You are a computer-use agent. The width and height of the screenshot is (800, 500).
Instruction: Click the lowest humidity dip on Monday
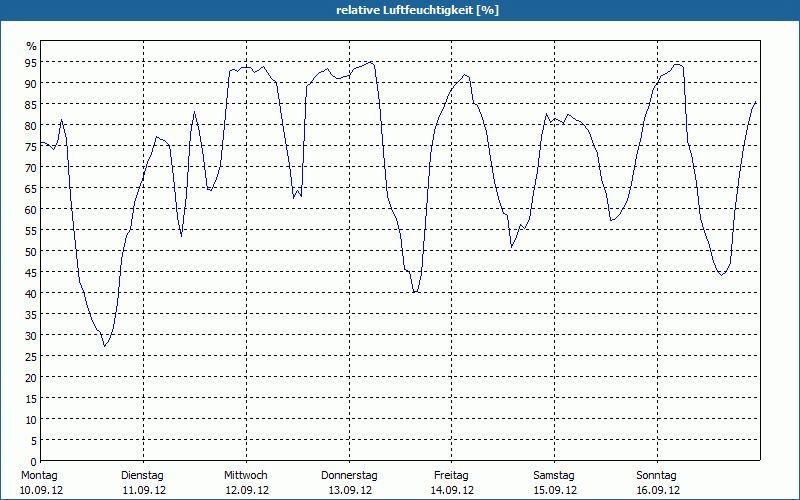pos(104,346)
